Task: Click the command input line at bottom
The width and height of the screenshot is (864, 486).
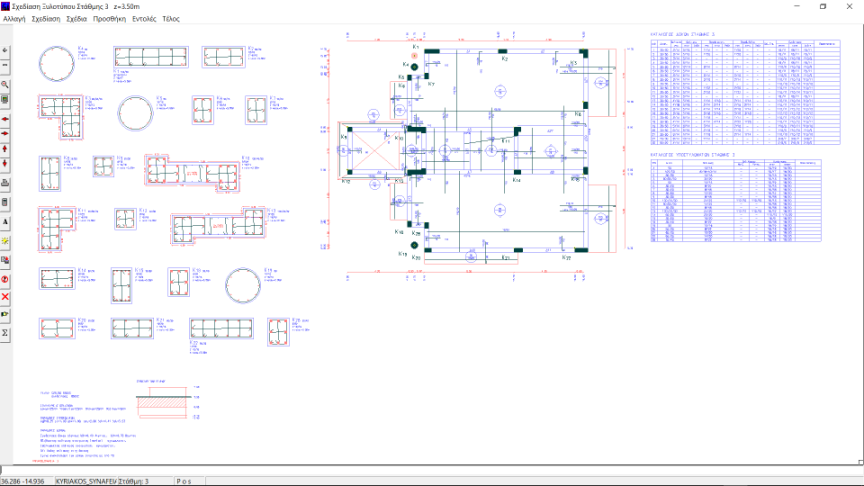Action: 430,469
